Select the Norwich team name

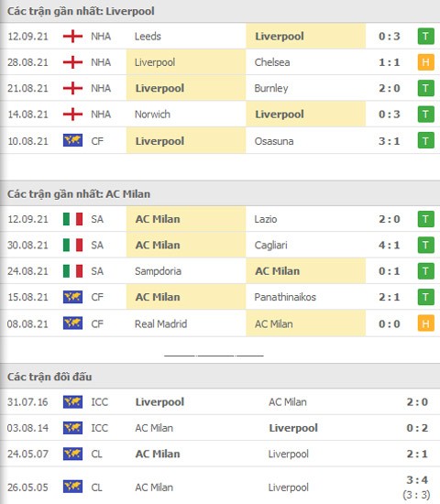click(x=152, y=115)
